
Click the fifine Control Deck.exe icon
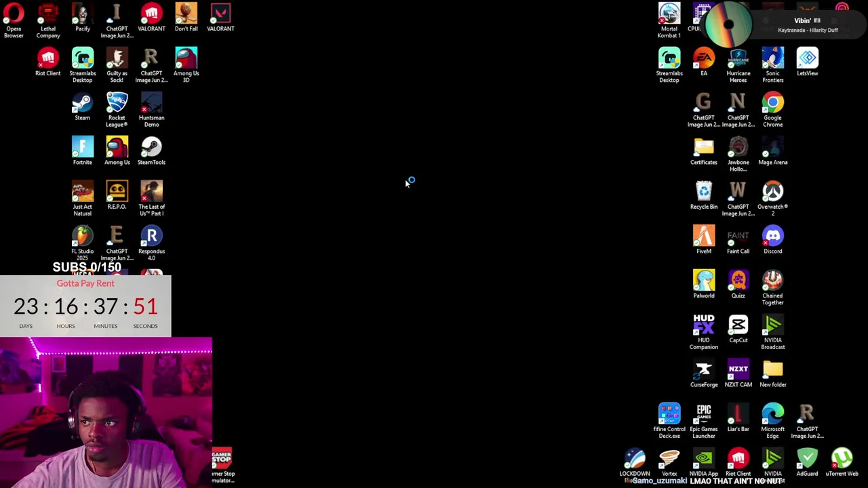pos(669,421)
